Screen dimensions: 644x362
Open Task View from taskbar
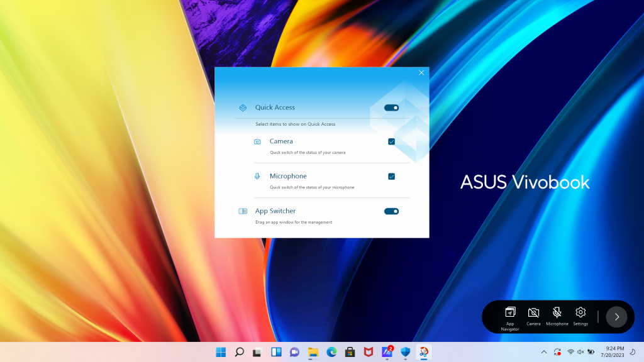point(257,352)
